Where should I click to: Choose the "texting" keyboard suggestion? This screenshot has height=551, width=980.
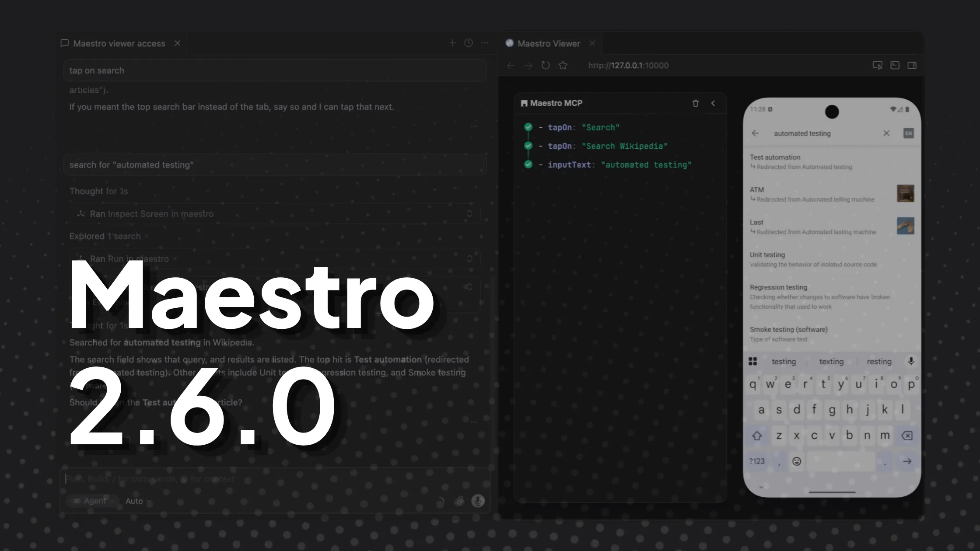coord(831,362)
